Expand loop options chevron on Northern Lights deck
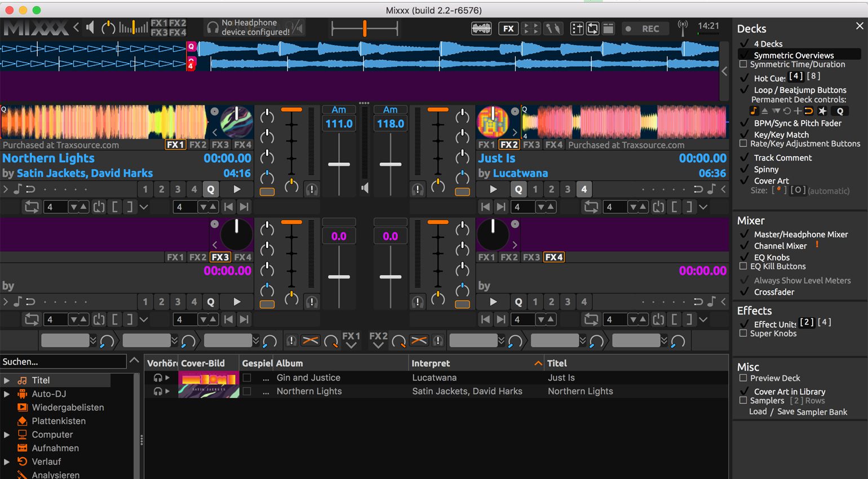868x479 pixels. click(x=144, y=207)
